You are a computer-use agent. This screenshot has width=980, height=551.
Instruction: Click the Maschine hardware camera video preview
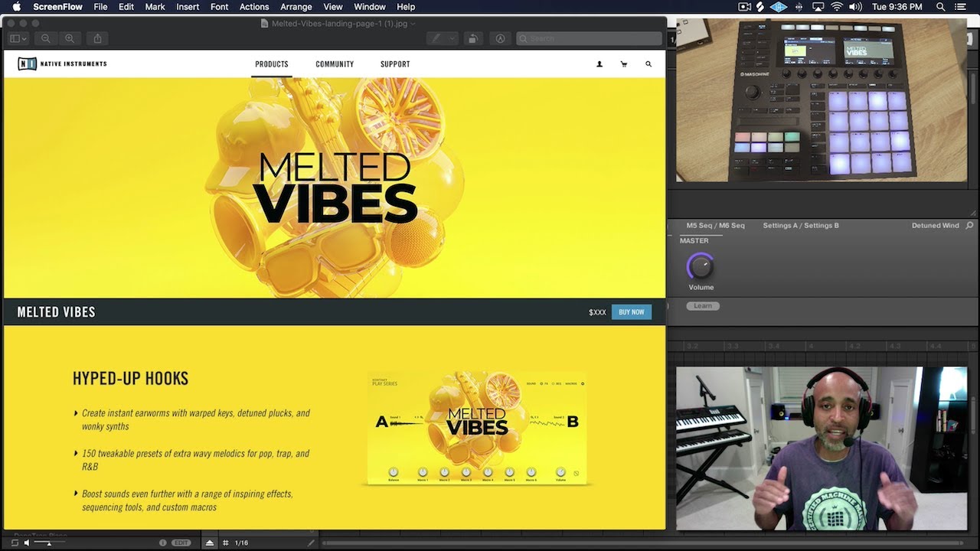(822, 100)
